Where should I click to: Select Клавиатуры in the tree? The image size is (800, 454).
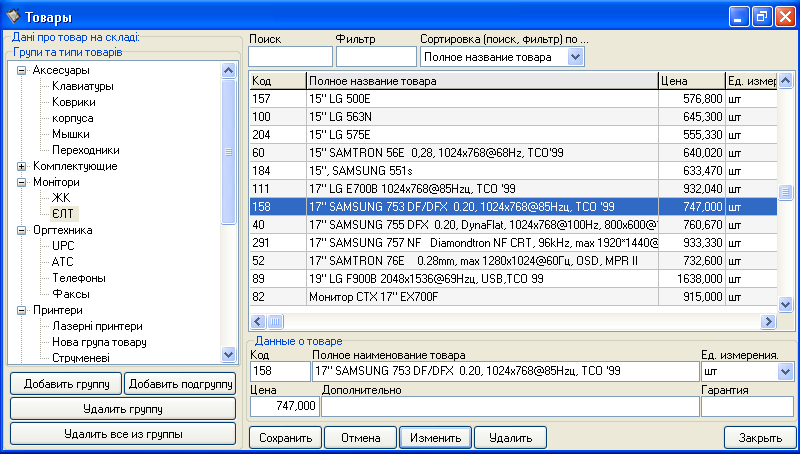tap(82, 86)
